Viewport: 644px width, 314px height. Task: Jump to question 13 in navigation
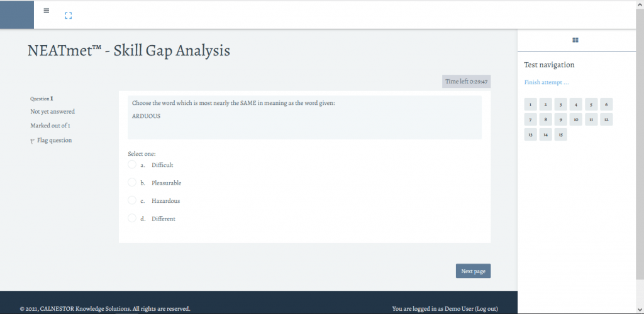click(531, 134)
